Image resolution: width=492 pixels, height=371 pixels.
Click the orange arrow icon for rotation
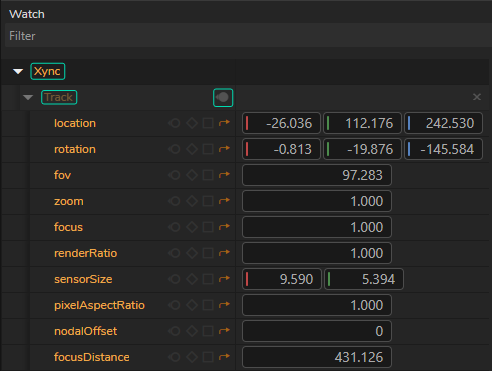pos(224,149)
